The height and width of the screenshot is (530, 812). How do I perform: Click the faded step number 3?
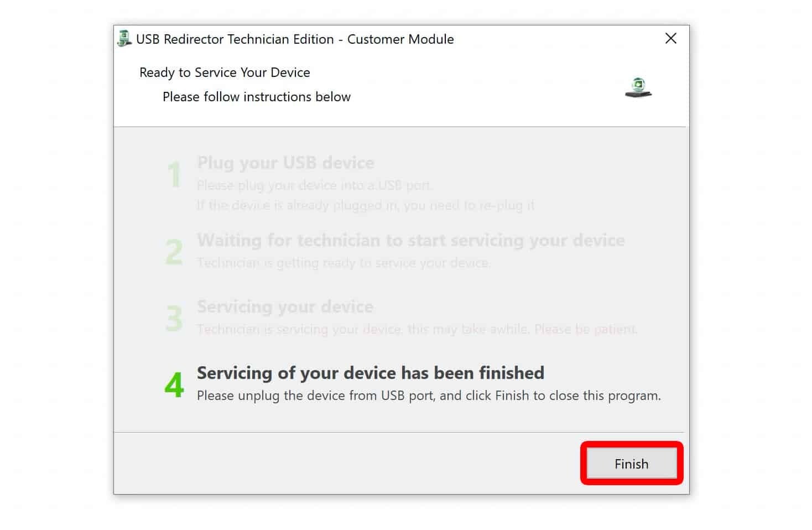pyautogui.click(x=174, y=319)
